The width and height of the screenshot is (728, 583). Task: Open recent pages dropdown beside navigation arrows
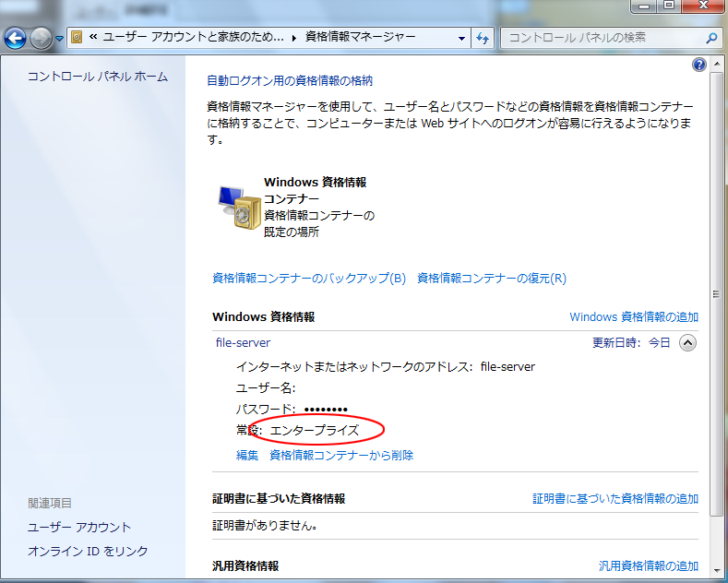click(x=59, y=39)
